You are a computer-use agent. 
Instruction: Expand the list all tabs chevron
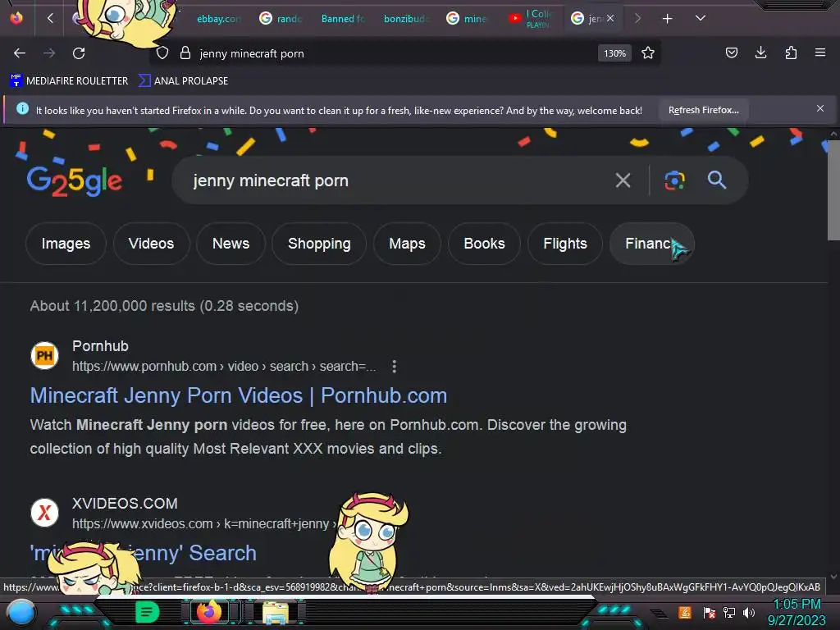(701, 18)
